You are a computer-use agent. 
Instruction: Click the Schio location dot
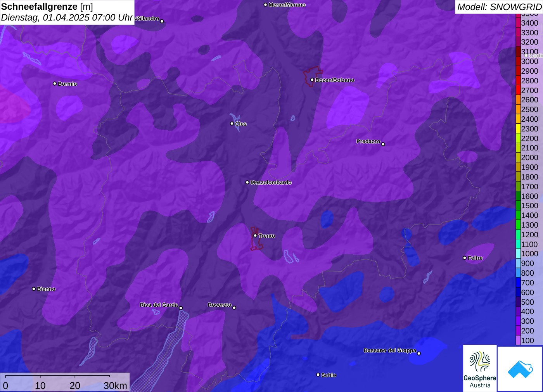318,375
